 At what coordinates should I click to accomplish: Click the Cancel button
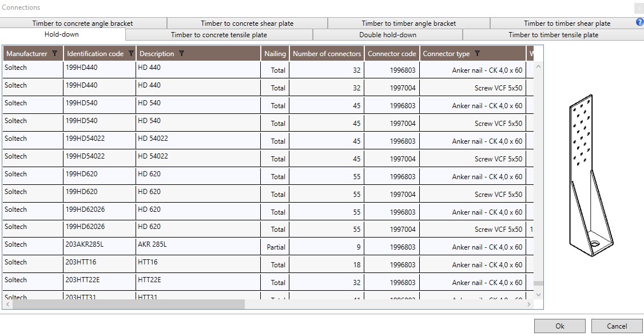pos(617,326)
